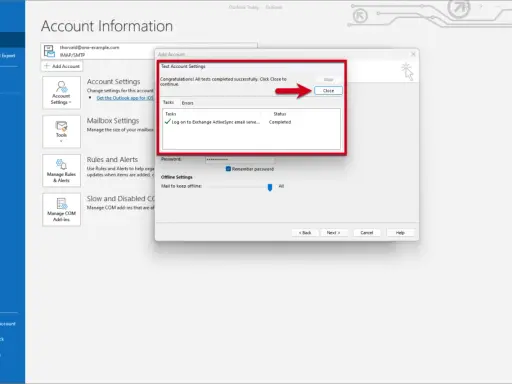Viewport: 512px width, 384px height.
Task: Click the Close button in Test Account Settings
Action: coord(328,91)
